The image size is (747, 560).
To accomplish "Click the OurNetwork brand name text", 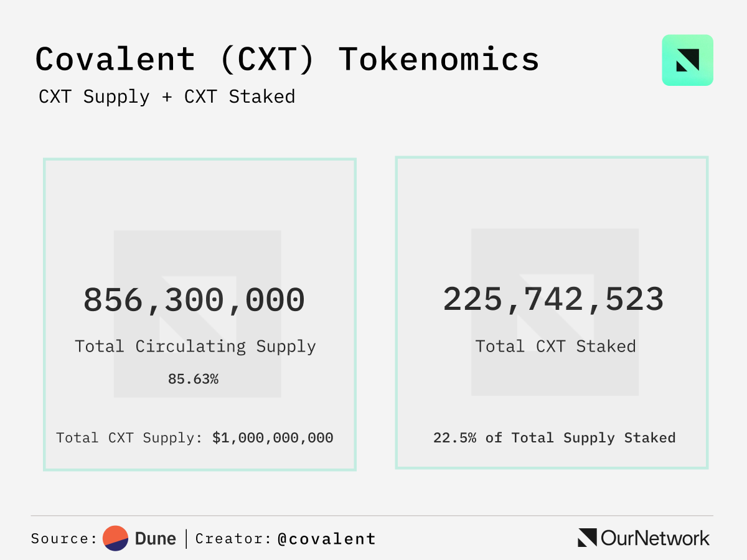I will pos(655,538).
